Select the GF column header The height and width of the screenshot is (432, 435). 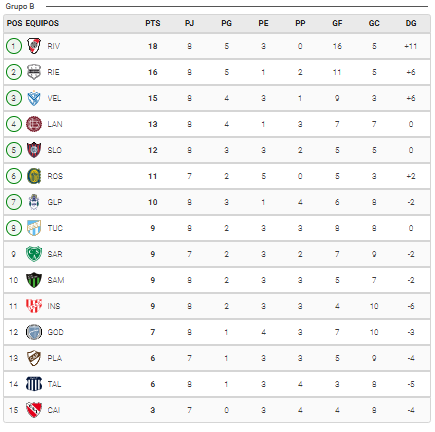pos(337,23)
